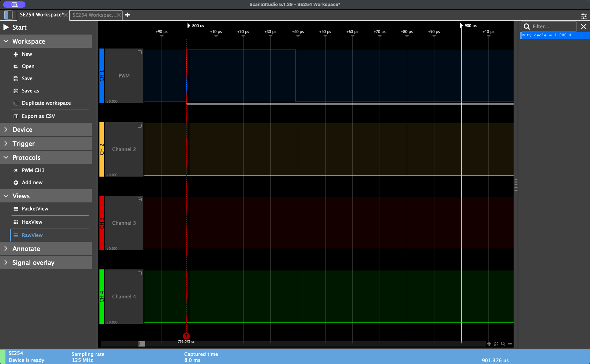The image size is (590, 364).
Task: Click the magnifier zoom icon below the waveform
Action: pos(503,344)
